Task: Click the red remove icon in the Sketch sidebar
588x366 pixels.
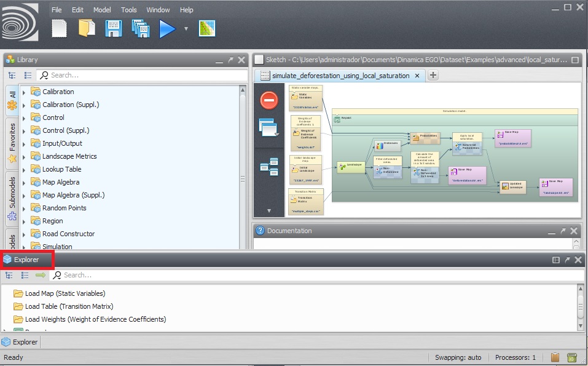Action: click(x=269, y=100)
